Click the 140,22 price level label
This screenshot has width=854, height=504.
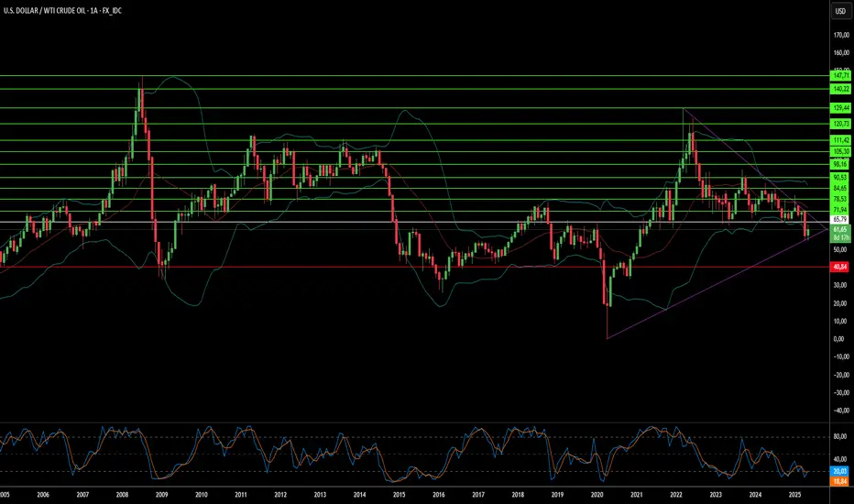pos(840,89)
